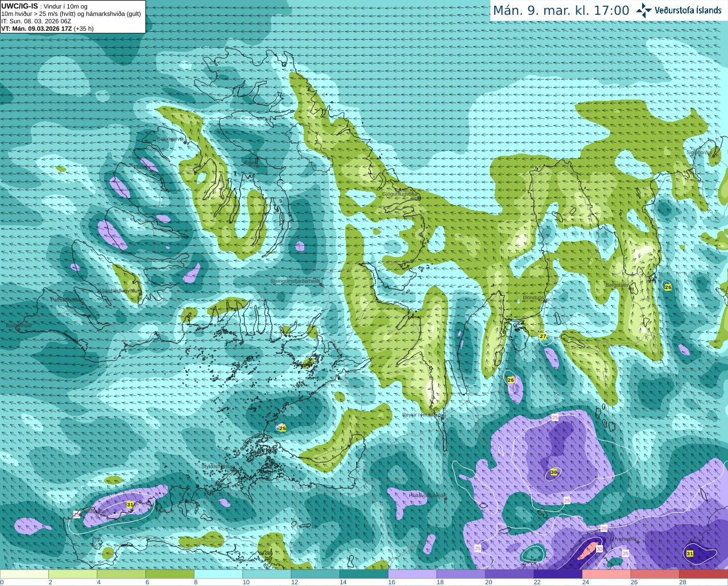Viewport: 728px width, 586px height.
Task: Pick the 14–16 m/s dark teal legend swatch
Action: tap(364, 574)
